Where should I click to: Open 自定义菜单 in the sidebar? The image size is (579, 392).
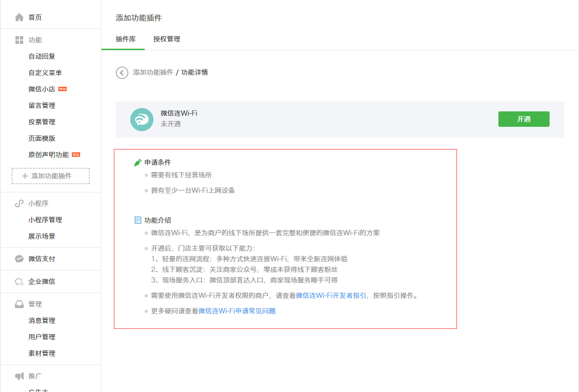[x=45, y=73]
